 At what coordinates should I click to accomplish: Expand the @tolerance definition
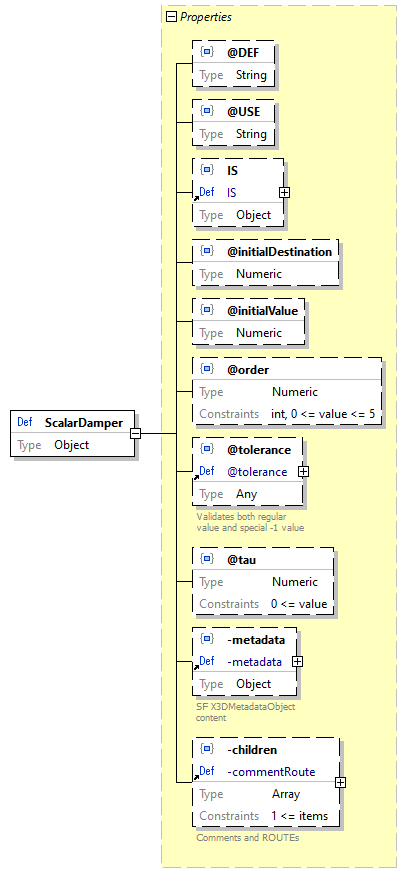tap(303, 472)
